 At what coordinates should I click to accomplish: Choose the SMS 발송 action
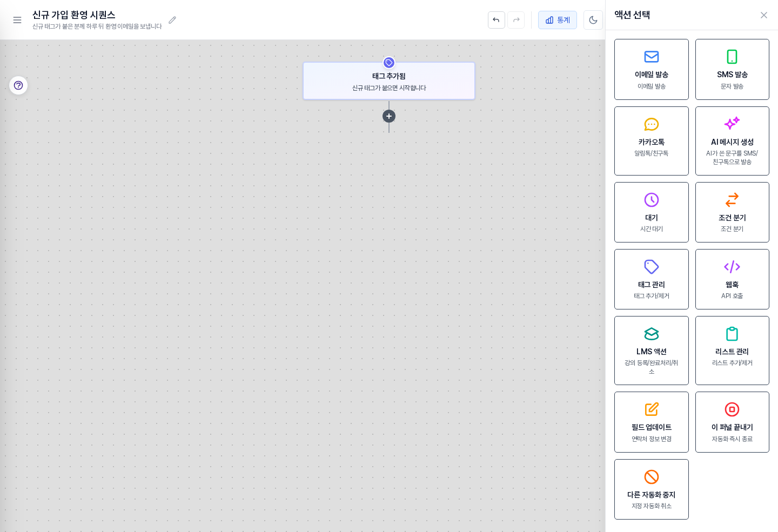point(732,70)
